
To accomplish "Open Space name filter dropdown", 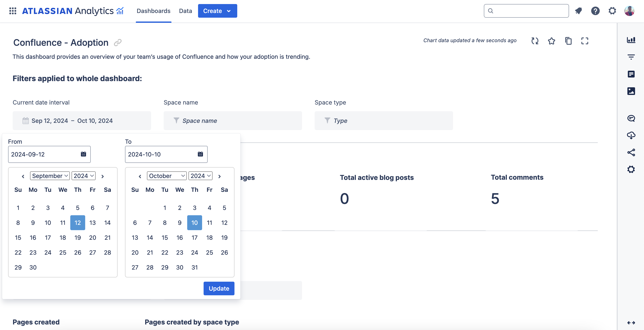I will click(x=233, y=121).
